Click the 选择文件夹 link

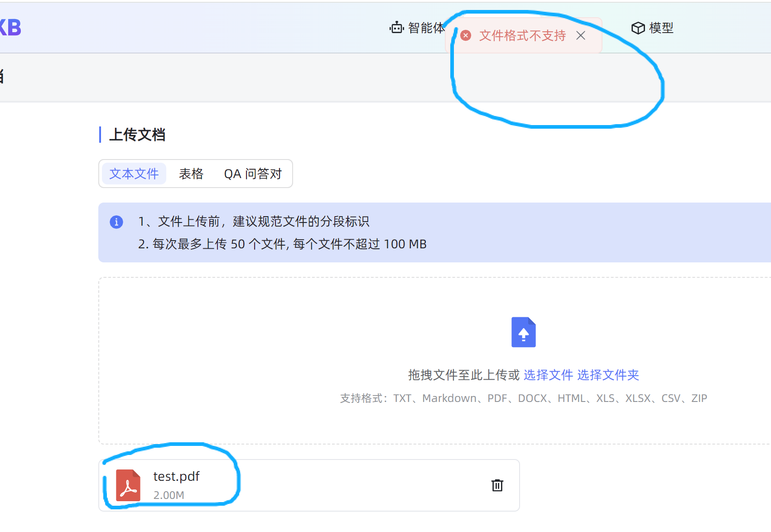click(x=608, y=375)
